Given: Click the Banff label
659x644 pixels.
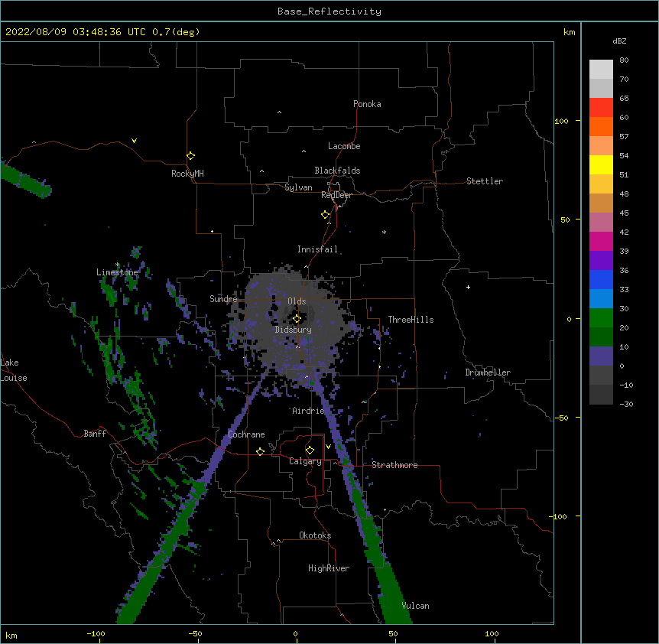Looking at the screenshot, I should pos(95,434).
